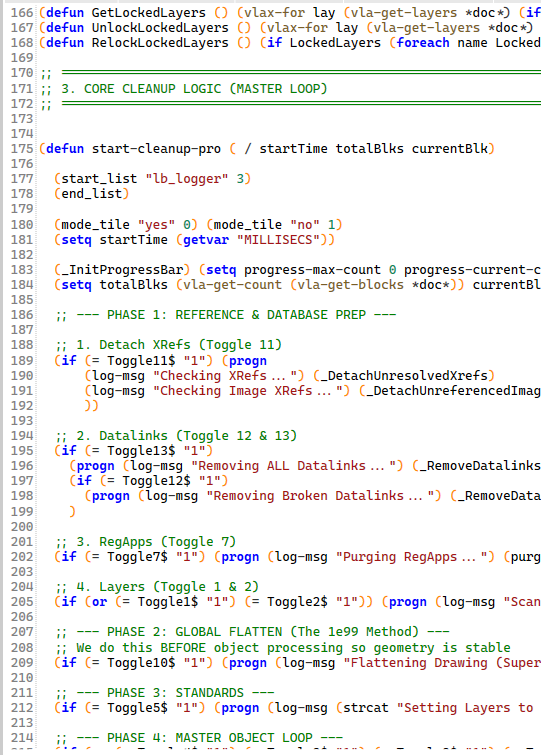Viewport: 541px width, 755px height.
Task: Click mode_tile "no" on line 180
Action: [x=274, y=225]
